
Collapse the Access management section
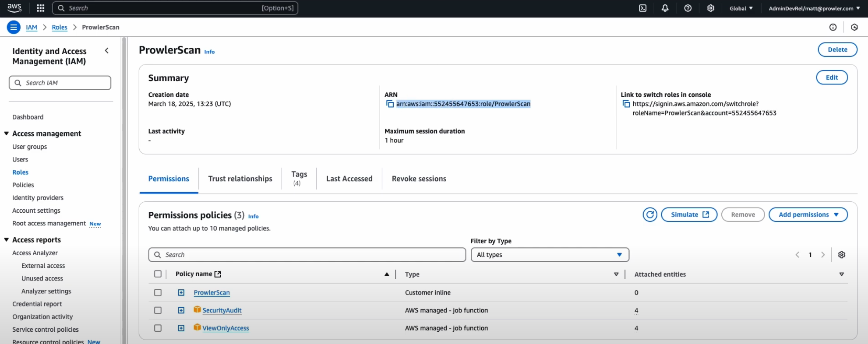click(7, 133)
